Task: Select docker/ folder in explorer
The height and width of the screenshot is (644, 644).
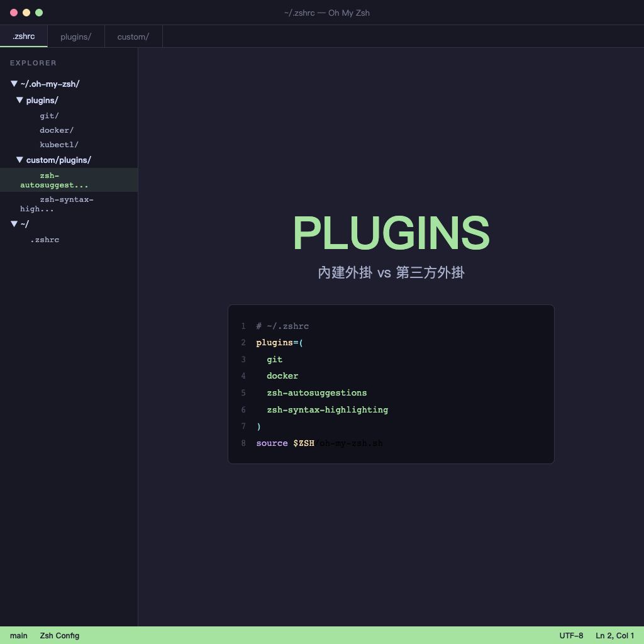Action: [x=57, y=130]
